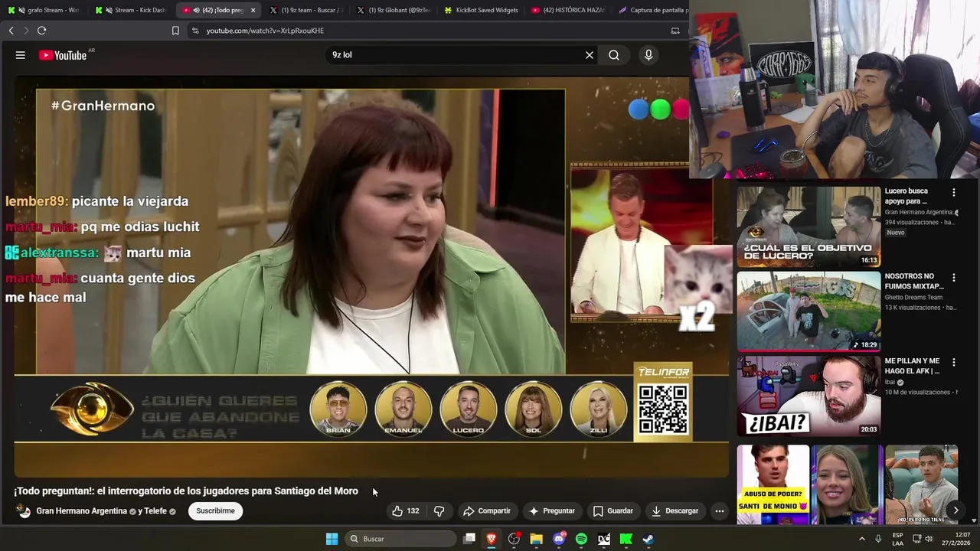This screenshot has height=551, width=980.
Task: Clear the '9z lol' search text
Action: click(590, 55)
